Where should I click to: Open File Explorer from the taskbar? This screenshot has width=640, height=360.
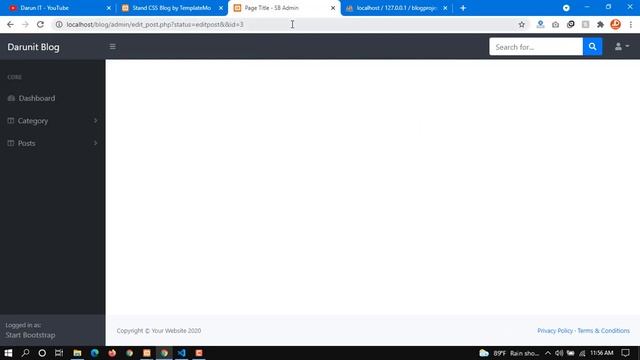(77, 353)
